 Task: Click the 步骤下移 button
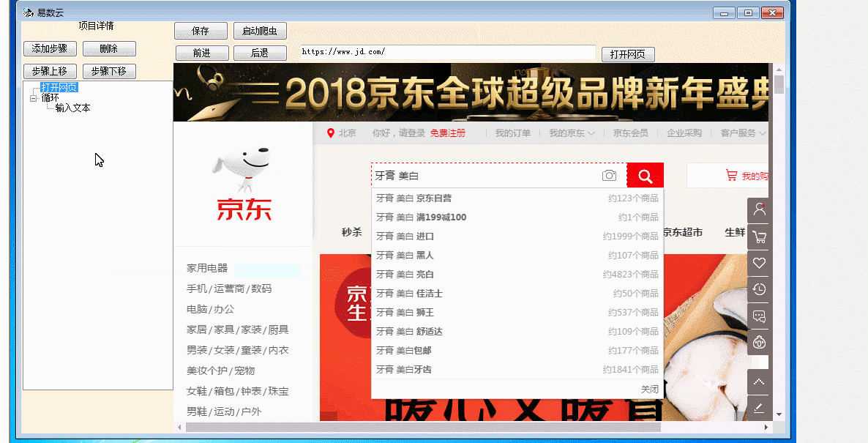(x=109, y=72)
